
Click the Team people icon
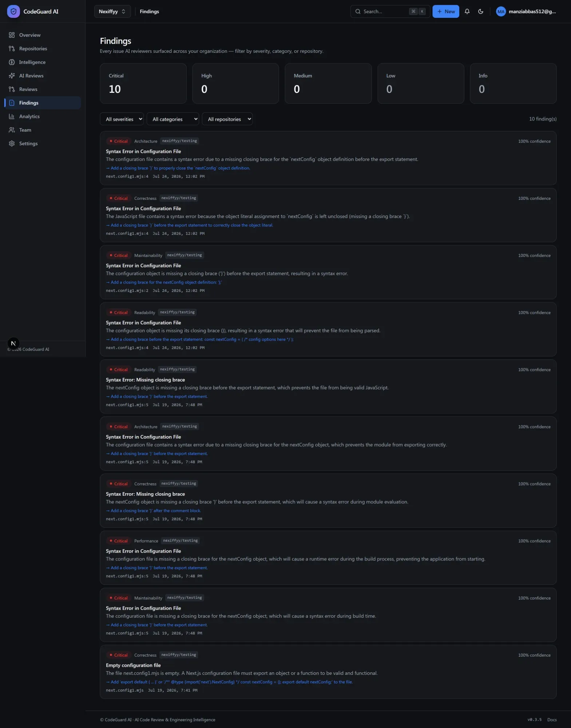12,130
